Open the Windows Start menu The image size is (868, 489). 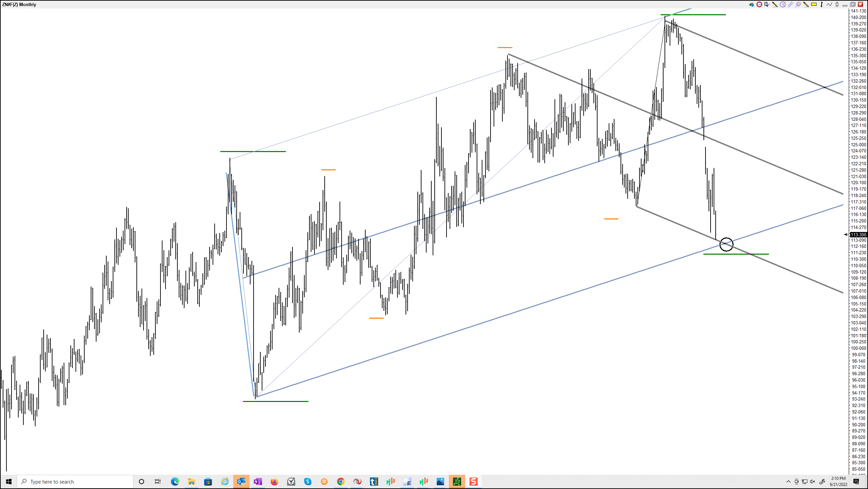point(8,482)
